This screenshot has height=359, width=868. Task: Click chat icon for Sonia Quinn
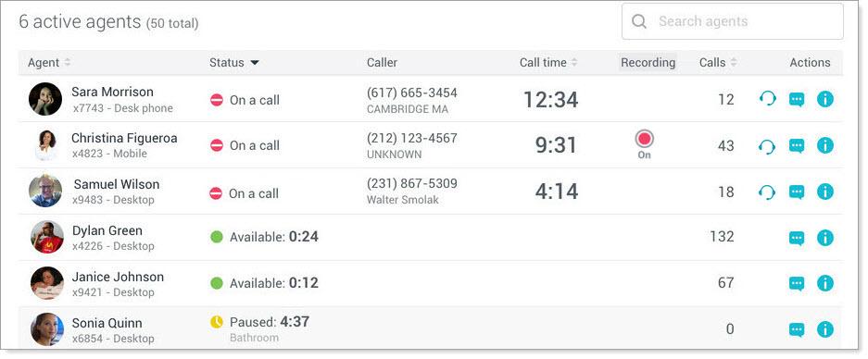(796, 330)
